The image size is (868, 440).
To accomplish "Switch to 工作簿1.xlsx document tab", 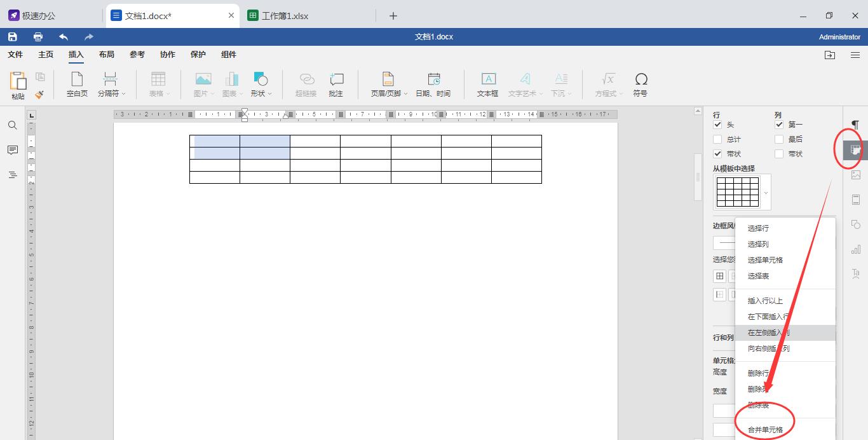I will pos(285,16).
